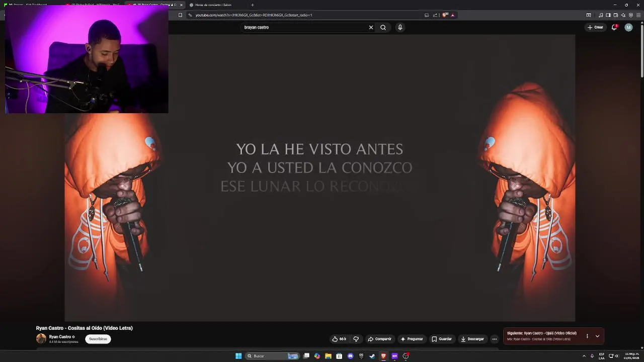Click the video title 'Cositas al Oído (Video Letra)'
644x362 pixels.
100,328
